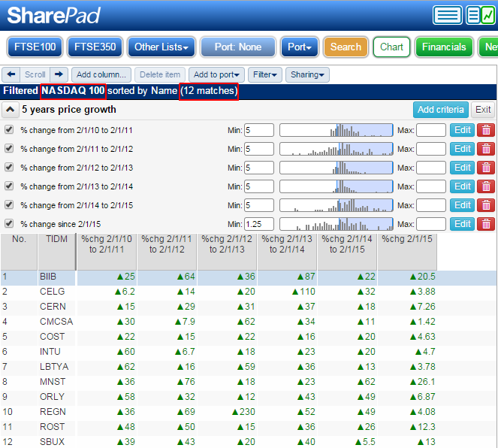Select the FTSE350 list
498x448 pixels.
click(95, 47)
